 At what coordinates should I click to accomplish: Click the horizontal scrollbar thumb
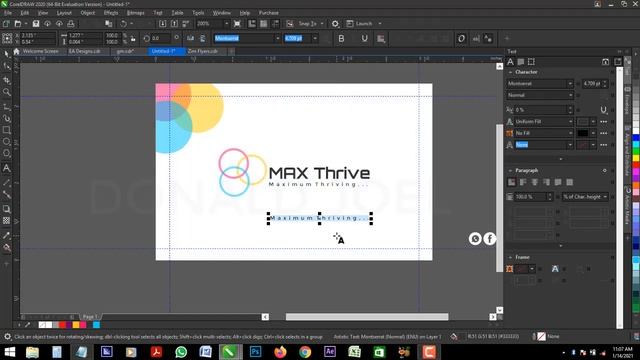pos(367,317)
